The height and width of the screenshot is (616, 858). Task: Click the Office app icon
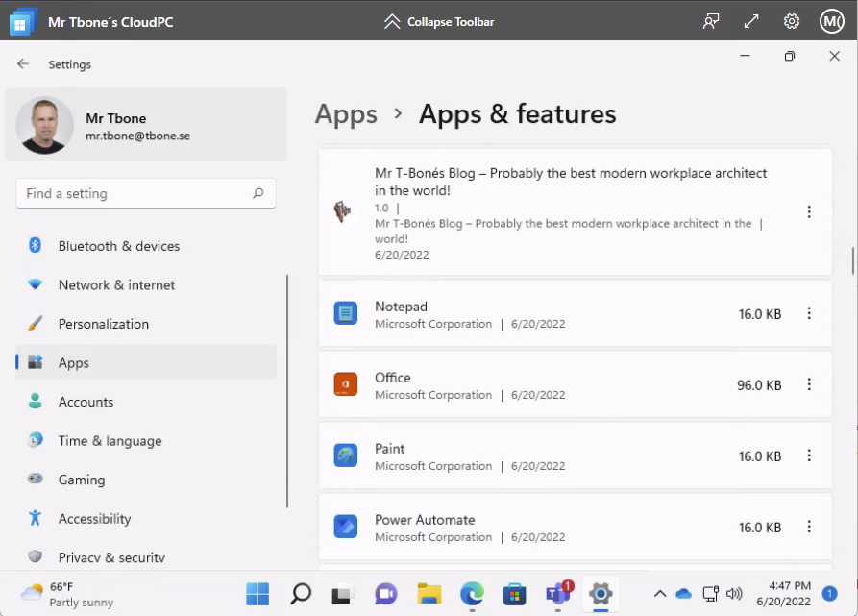tap(345, 384)
